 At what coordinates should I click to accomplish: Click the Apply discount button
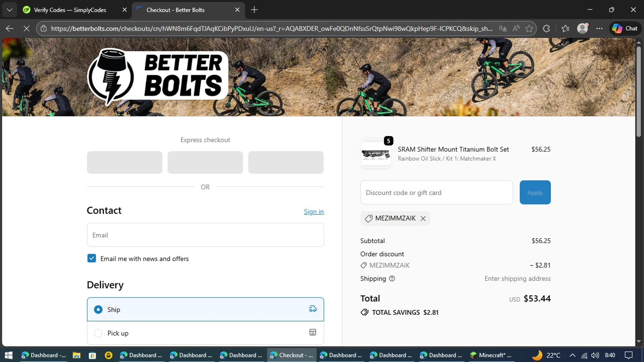tap(535, 192)
